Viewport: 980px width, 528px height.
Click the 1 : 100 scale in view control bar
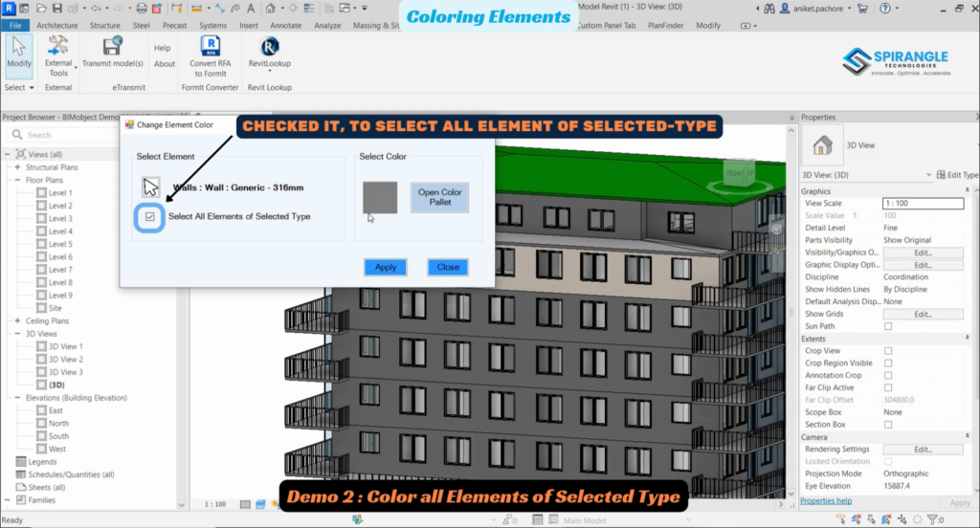[x=215, y=504]
